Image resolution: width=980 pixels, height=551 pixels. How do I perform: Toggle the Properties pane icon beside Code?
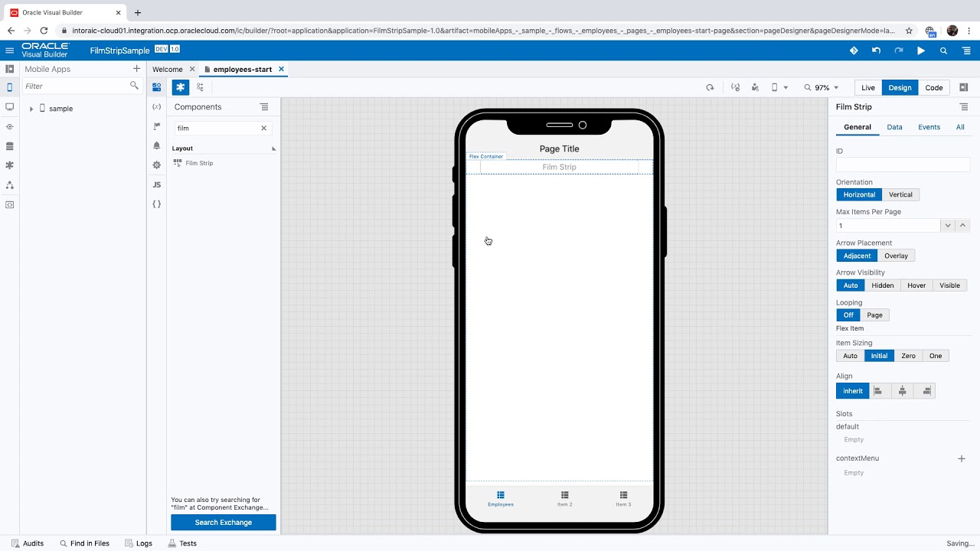tap(964, 87)
